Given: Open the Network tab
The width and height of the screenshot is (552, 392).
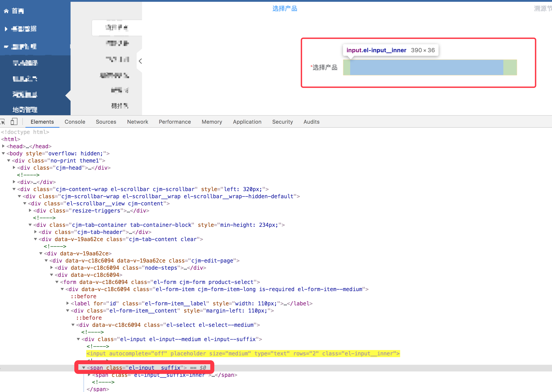Looking at the screenshot, I should [x=137, y=122].
